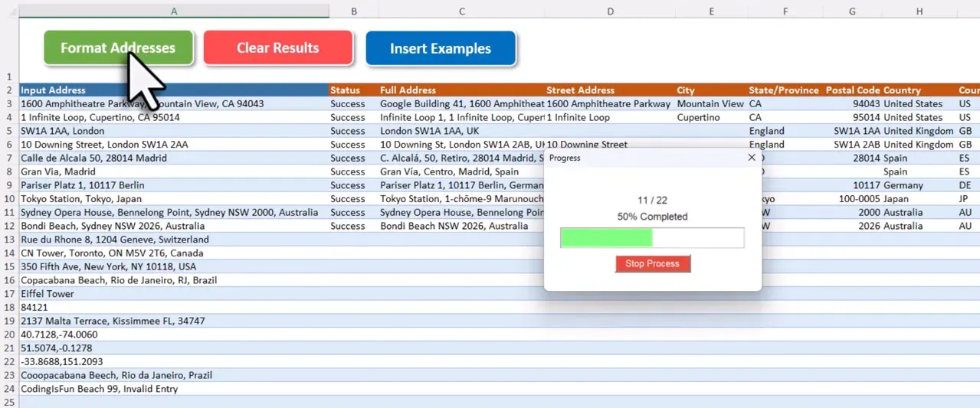The height and width of the screenshot is (408, 980).
Task: Click Success status for Bondi Beach row
Action: click(354, 227)
